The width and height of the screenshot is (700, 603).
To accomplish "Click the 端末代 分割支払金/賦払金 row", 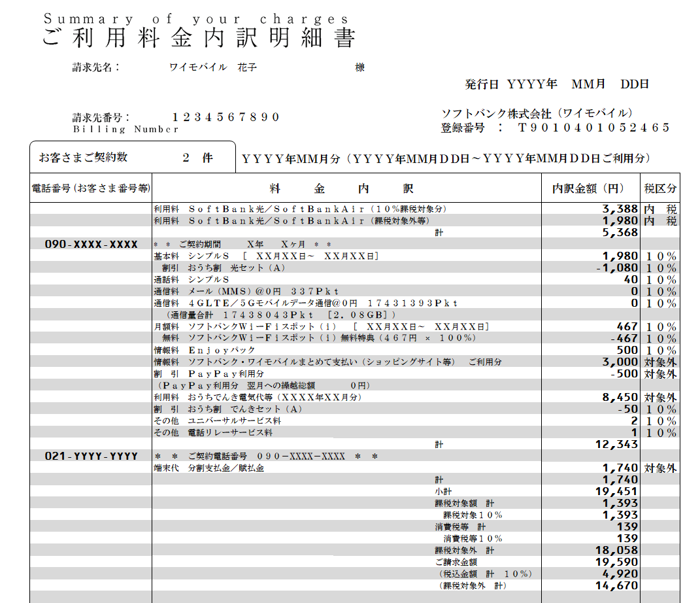I will tap(208, 468).
